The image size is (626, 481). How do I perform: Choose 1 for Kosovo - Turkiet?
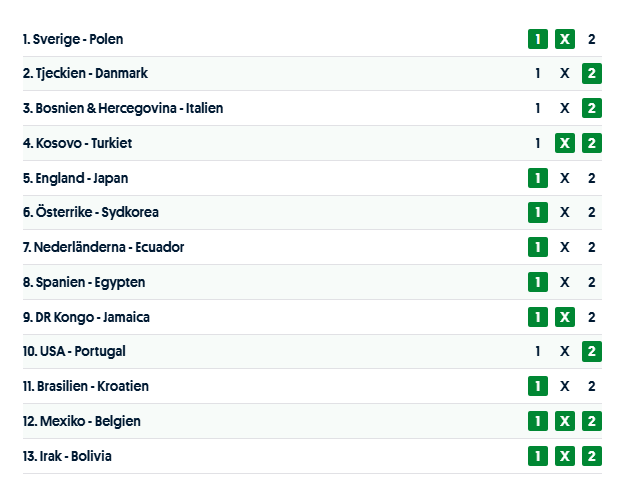[x=538, y=143]
